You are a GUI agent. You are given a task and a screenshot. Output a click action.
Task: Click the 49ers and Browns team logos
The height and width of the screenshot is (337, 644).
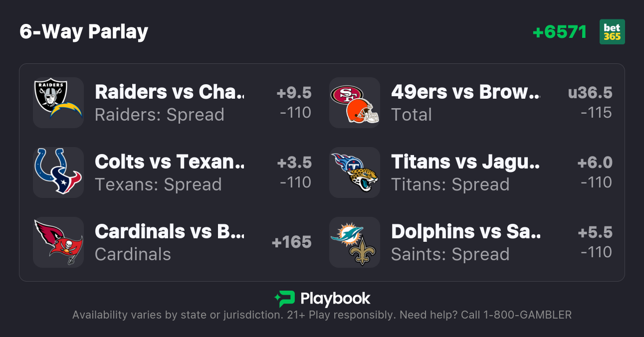pos(355,103)
